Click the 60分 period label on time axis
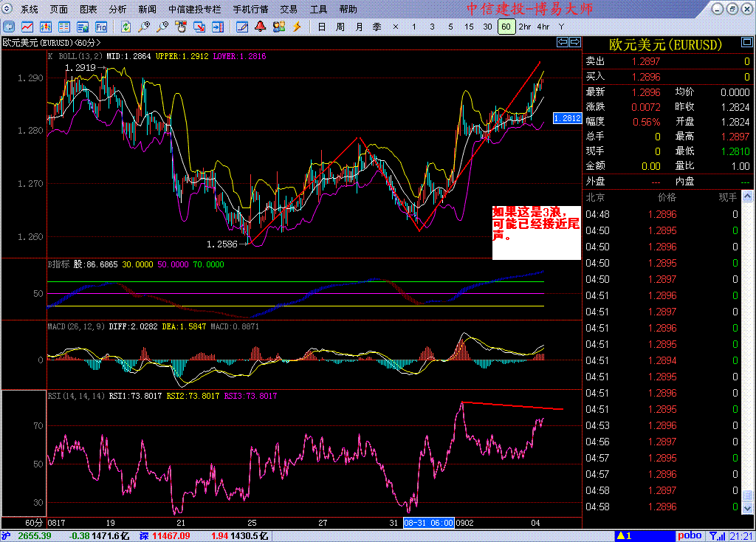 (34, 523)
